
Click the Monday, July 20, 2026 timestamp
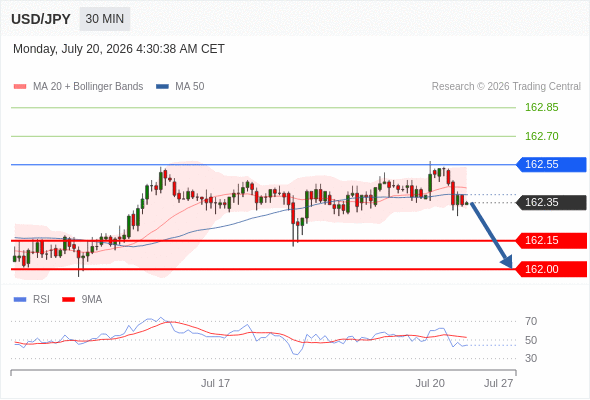(119, 49)
